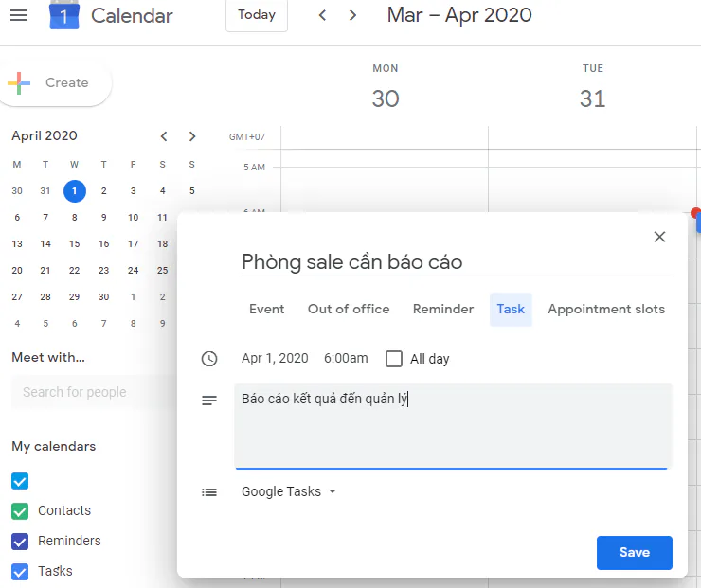Select April 17 in mini calendar
The image size is (701, 588).
tap(134, 244)
